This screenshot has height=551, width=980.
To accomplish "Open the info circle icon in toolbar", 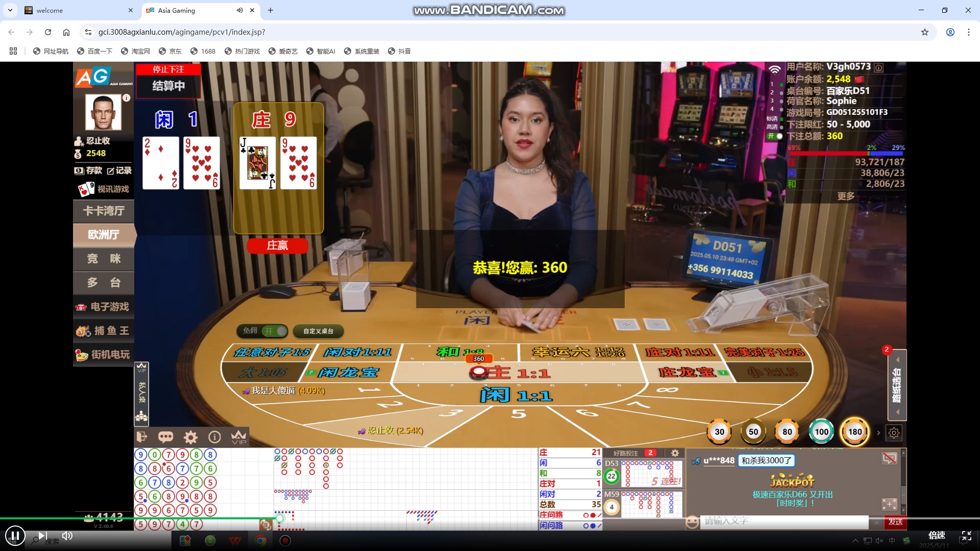I will pyautogui.click(x=214, y=437).
